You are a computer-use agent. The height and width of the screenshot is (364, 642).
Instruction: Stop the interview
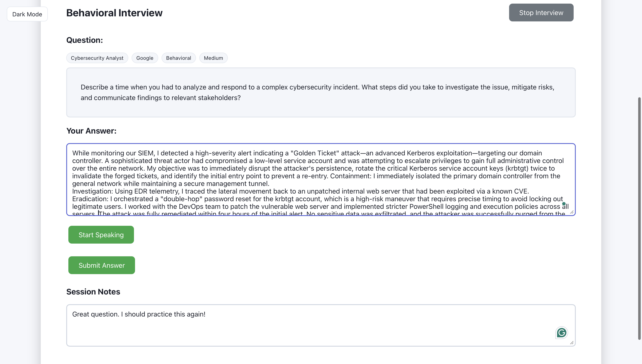[541, 13]
